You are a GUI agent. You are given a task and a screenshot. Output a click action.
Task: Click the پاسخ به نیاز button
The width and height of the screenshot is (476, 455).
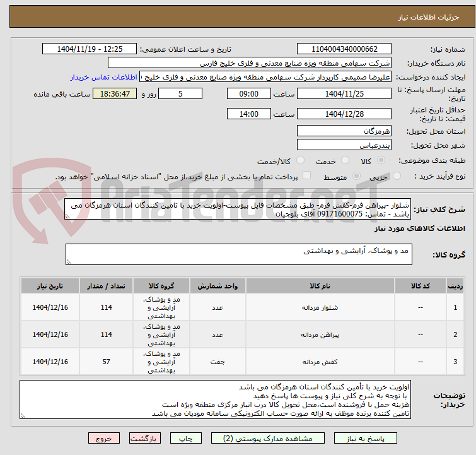[x=366, y=439]
